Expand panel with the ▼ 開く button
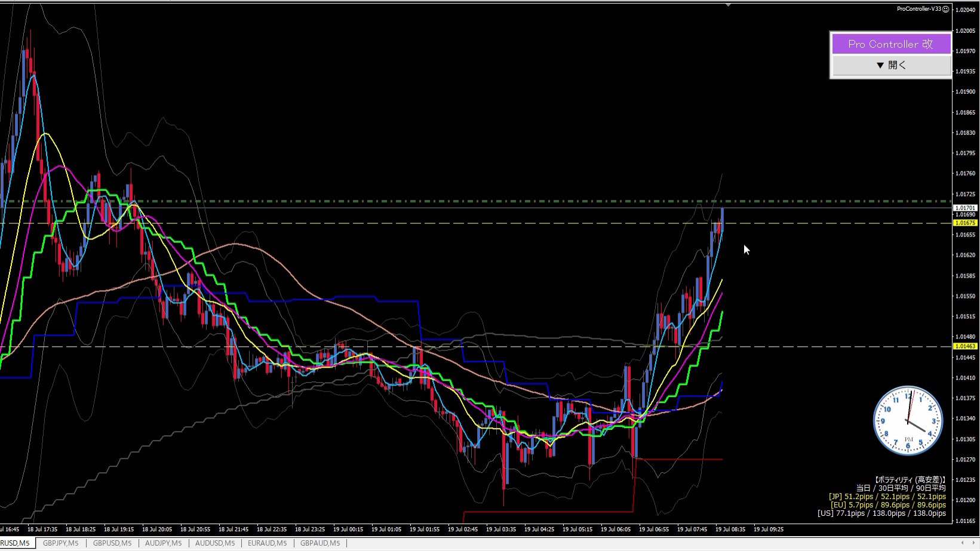 coord(891,65)
